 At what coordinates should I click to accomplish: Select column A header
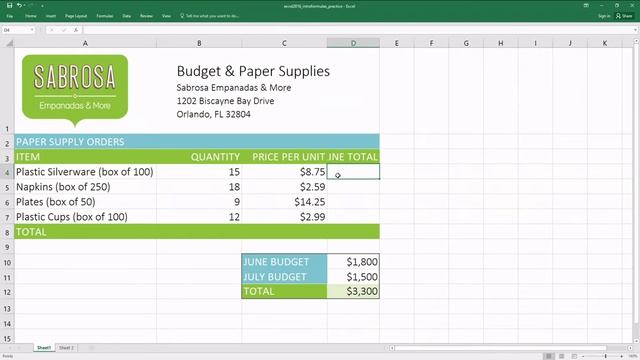tap(85, 43)
